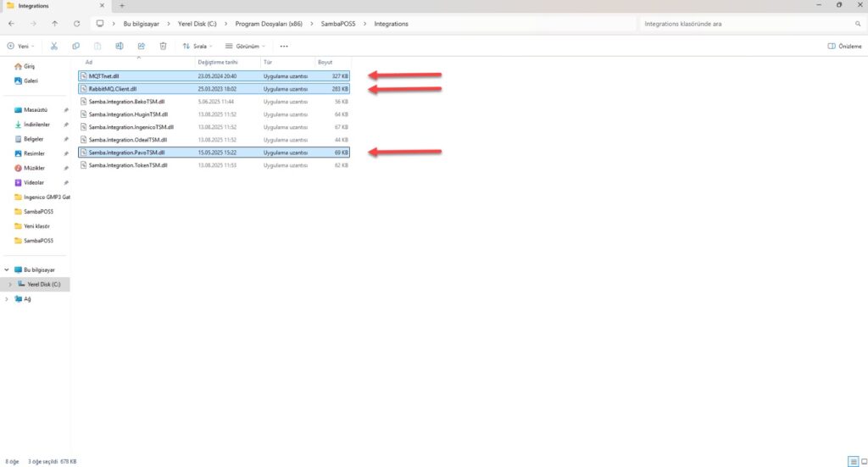
Task: Expand the Yerel Disk (C:) tree node
Action: (9, 285)
